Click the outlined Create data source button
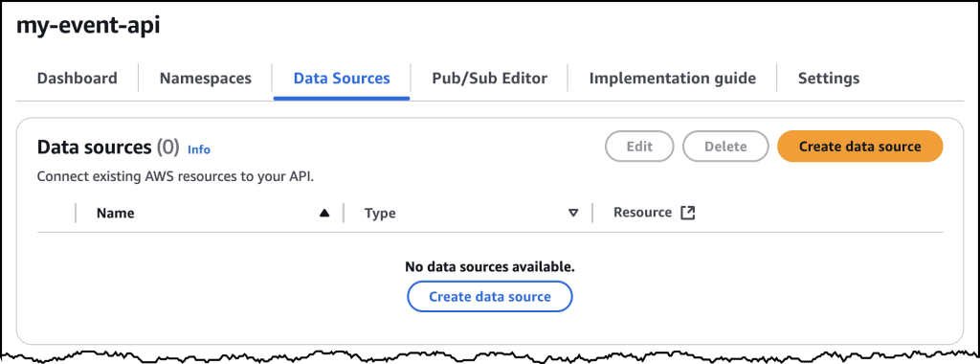980x364 pixels. [x=490, y=296]
